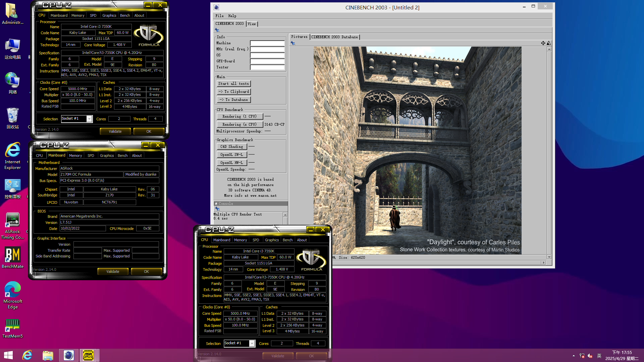The height and width of the screenshot is (362, 644).
Task: Open Memory tab in top-left CPU-Z
Action: click(x=78, y=15)
